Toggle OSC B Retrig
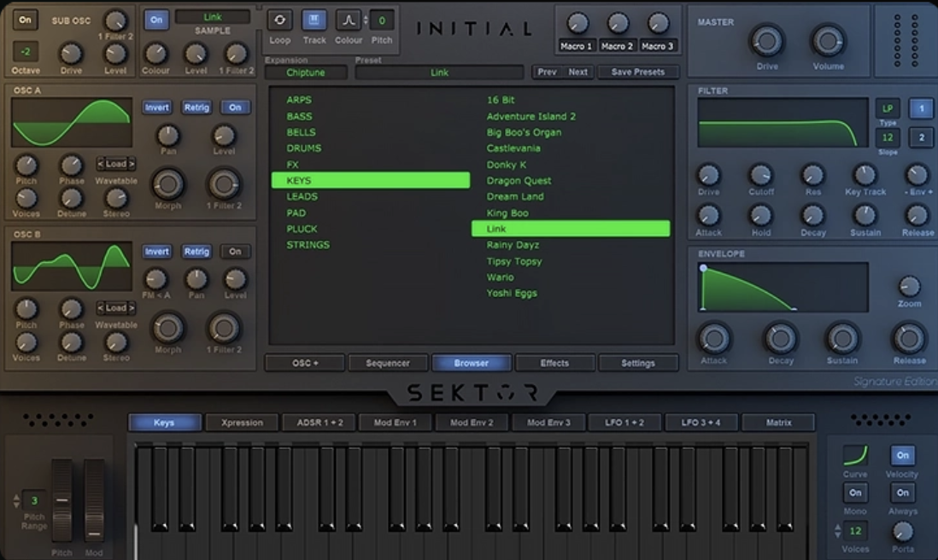Viewport: 938px width, 560px height. tap(196, 252)
